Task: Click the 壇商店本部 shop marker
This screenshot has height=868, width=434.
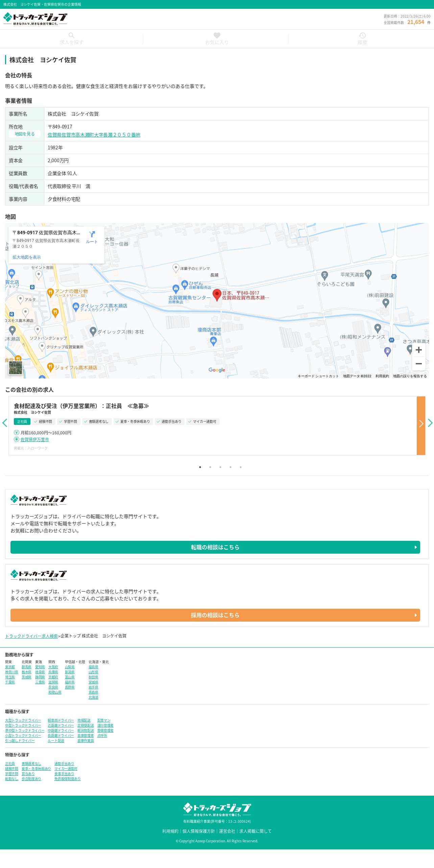Action: click(x=213, y=341)
